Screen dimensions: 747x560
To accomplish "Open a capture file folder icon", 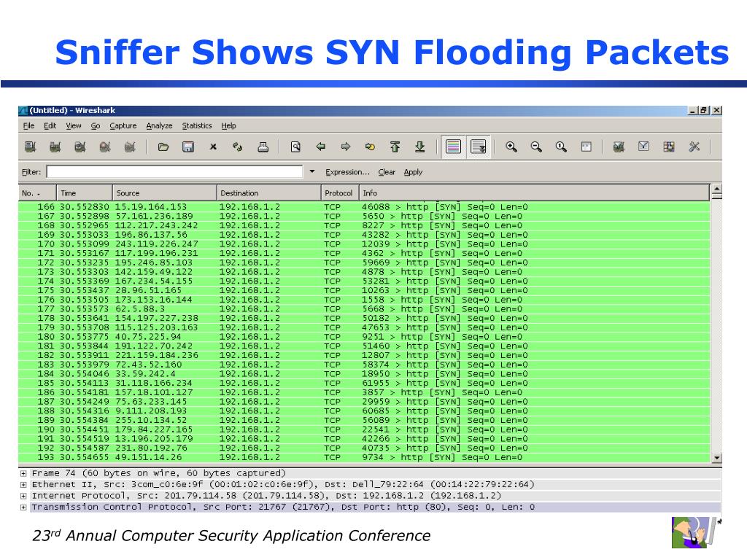I will coord(163,147).
